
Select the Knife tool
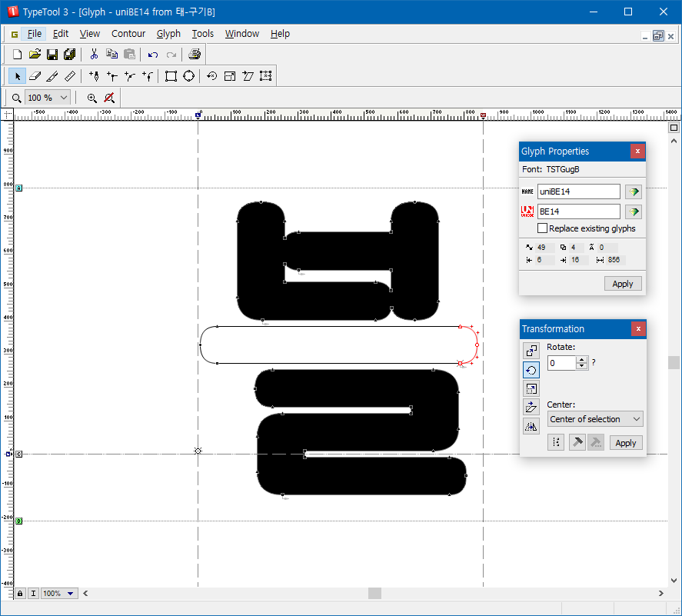click(52, 76)
